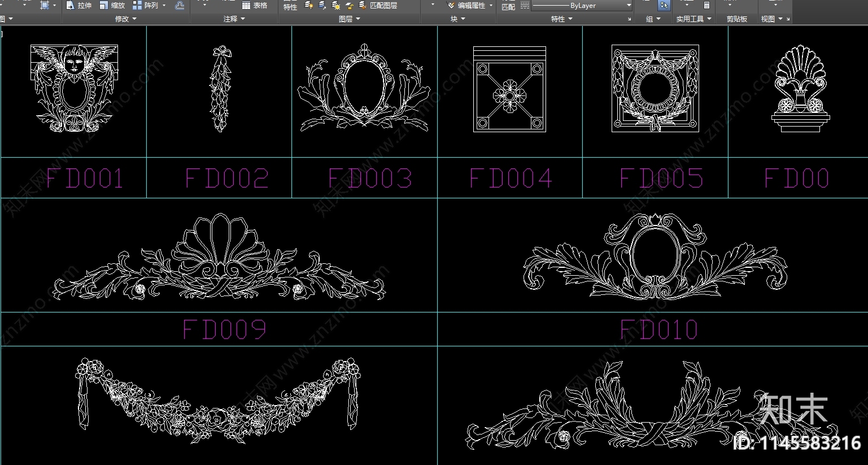The width and height of the screenshot is (868, 465).
Task: Toggle group selection on/off
Action: (x=664, y=6)
